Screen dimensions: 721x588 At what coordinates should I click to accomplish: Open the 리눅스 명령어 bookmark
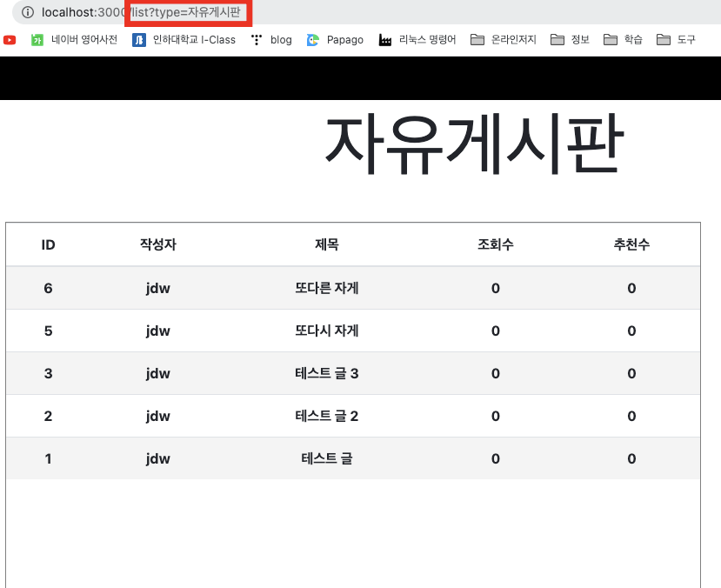click(x=417, y=40)
